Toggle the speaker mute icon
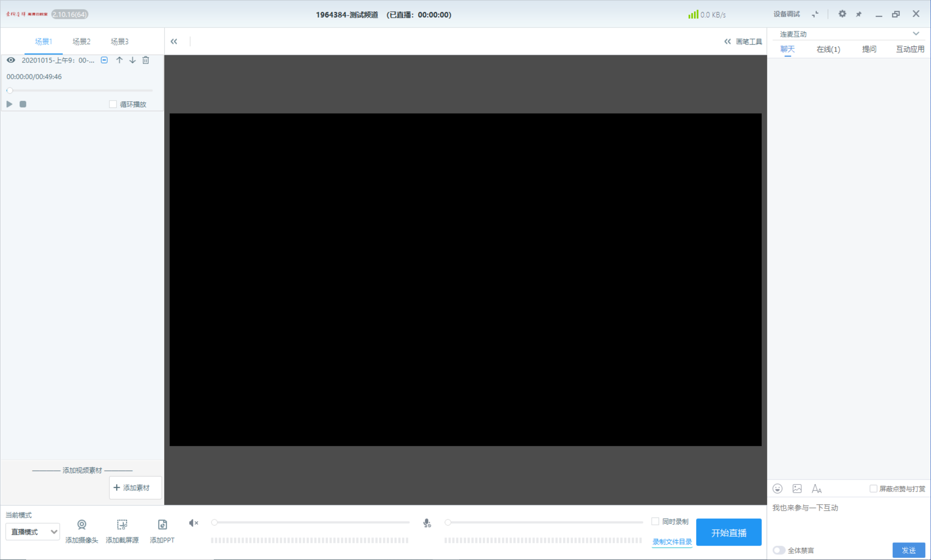 pyautogui.click(x=194, y=523)
